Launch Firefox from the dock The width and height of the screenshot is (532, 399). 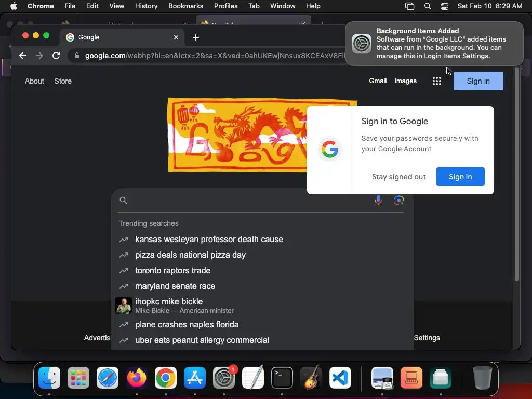(137, 378)
